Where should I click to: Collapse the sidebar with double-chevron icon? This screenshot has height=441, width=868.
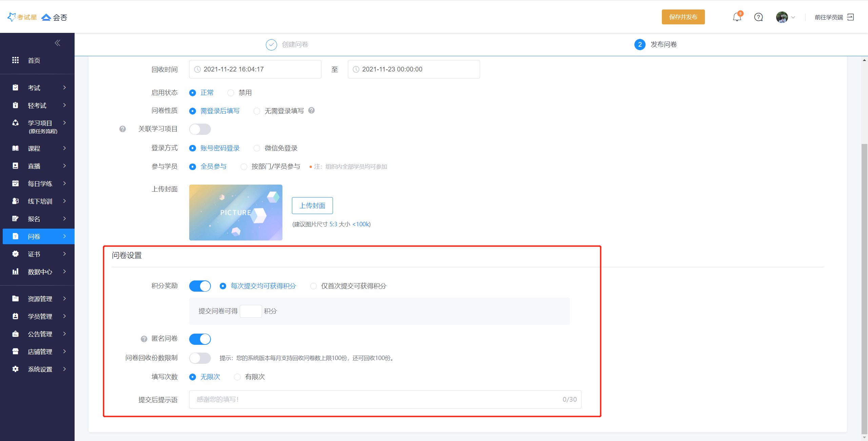(x=58, y=43)
